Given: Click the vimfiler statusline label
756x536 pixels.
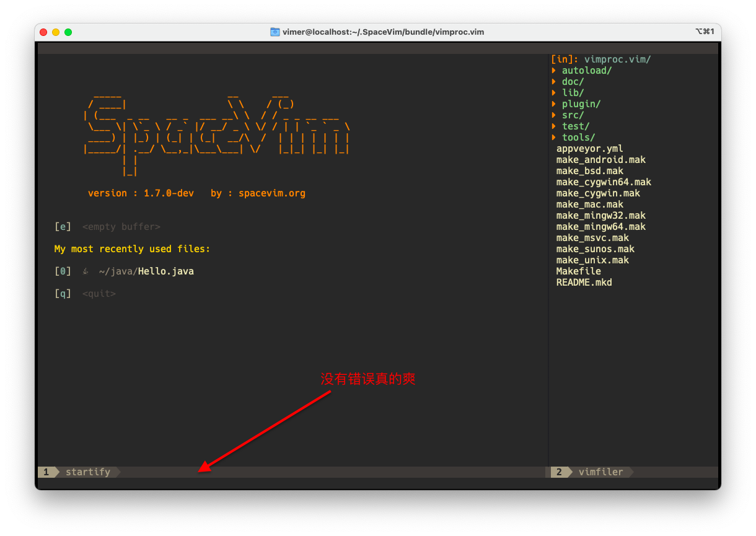Looking at the screenshot, I should 601,472.
